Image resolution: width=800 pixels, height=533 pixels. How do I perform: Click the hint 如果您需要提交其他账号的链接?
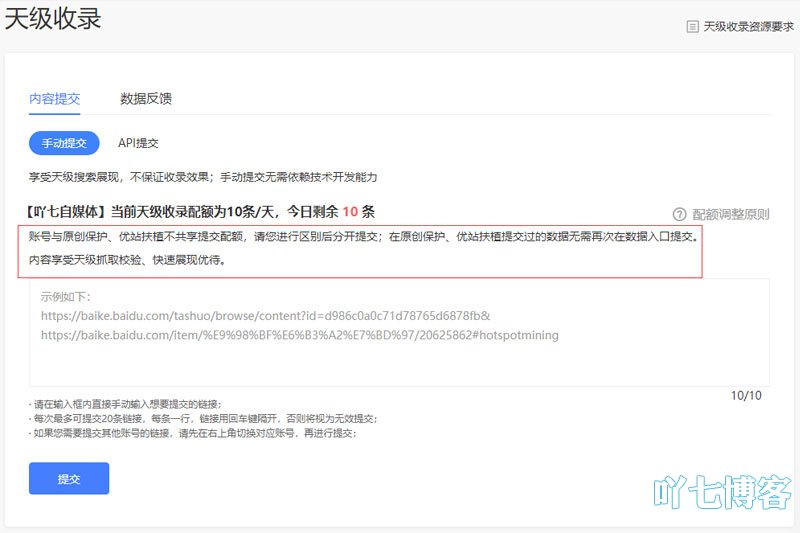192,434
